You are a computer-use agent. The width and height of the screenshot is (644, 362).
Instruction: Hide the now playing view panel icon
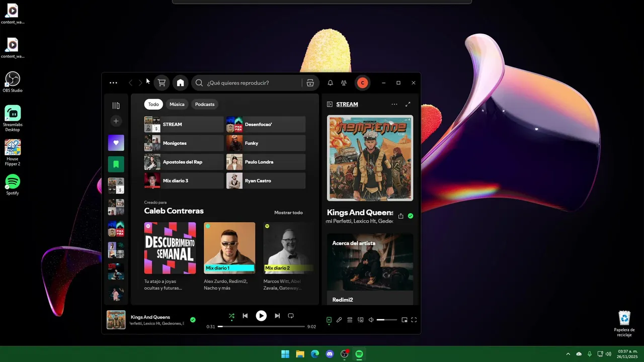coord(330,104)
